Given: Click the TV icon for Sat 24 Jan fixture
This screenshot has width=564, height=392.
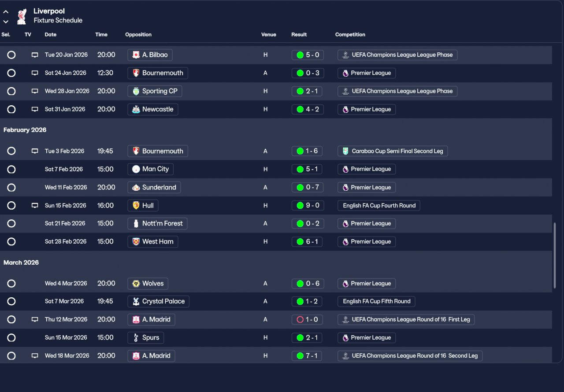Looking at the screenshot, I should [35, 73].
